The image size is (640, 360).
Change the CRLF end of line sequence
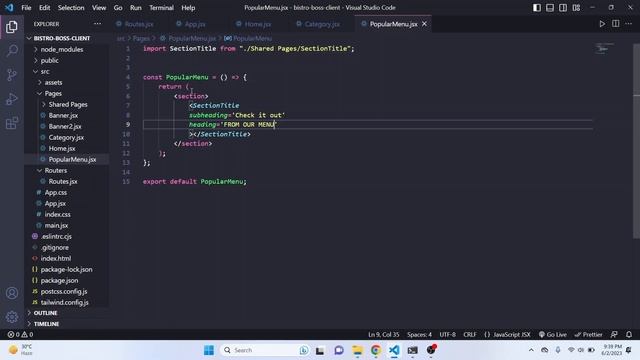click(470, 334)
